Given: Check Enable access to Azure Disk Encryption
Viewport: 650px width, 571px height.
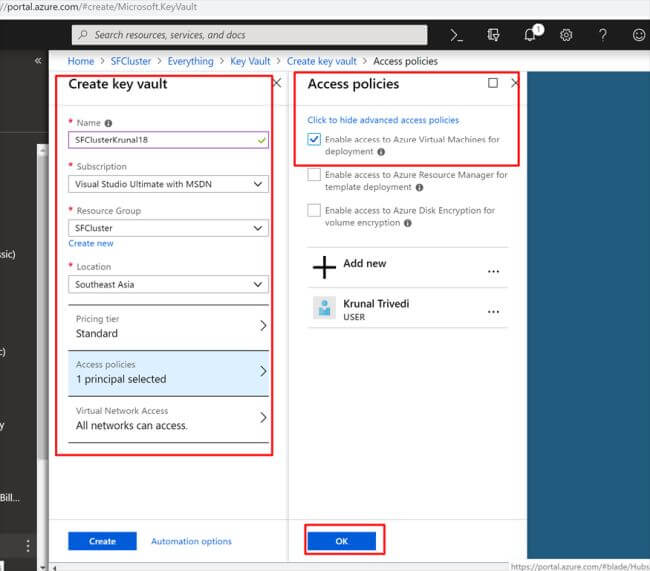Looking at the screenshot, I should pyautogui.click(x=314, y=210).
